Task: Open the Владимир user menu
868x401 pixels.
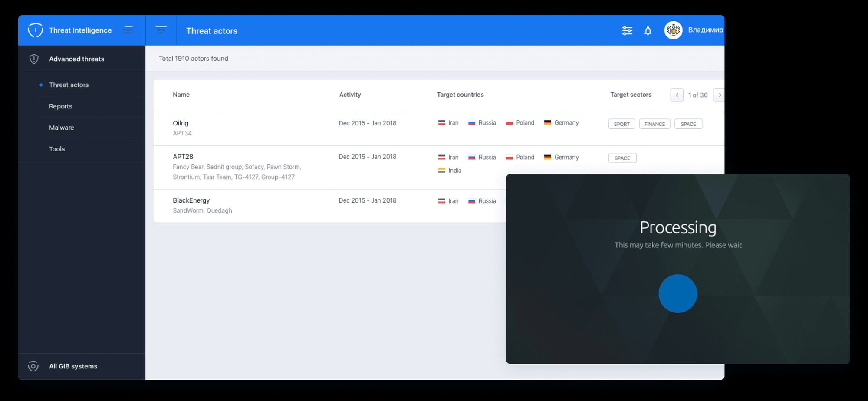Action: tap(705, 30)
